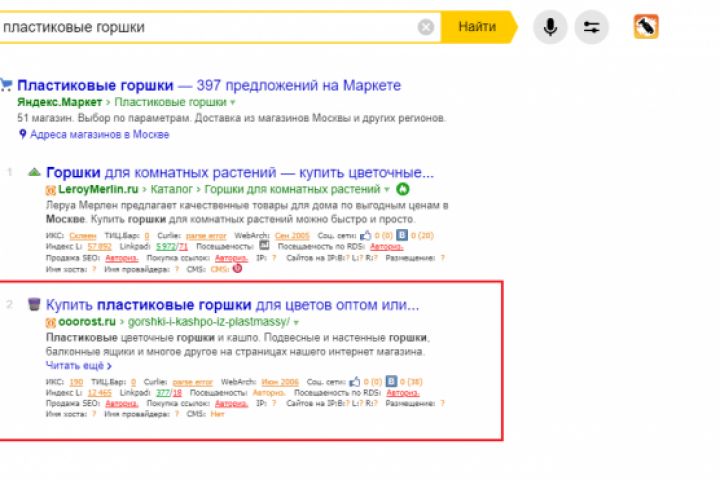Click the 'ooorost.ru' domain link

(87, 322)
